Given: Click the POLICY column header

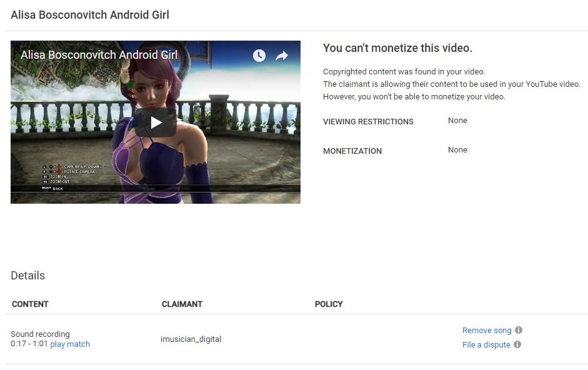Looking at the screenshot, I should tap(329, 304).
